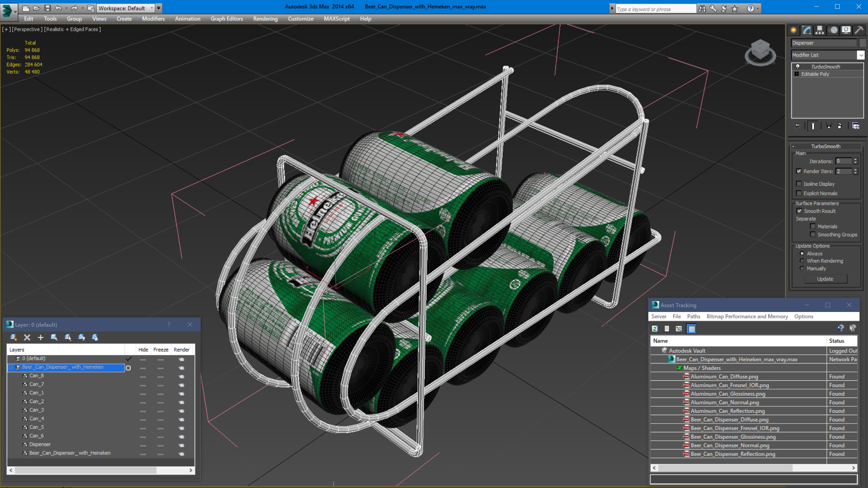The height and width of the screenshot is (488, 868).
Task: Enable Explicit Normals checkbox
Action: [799, 193]
